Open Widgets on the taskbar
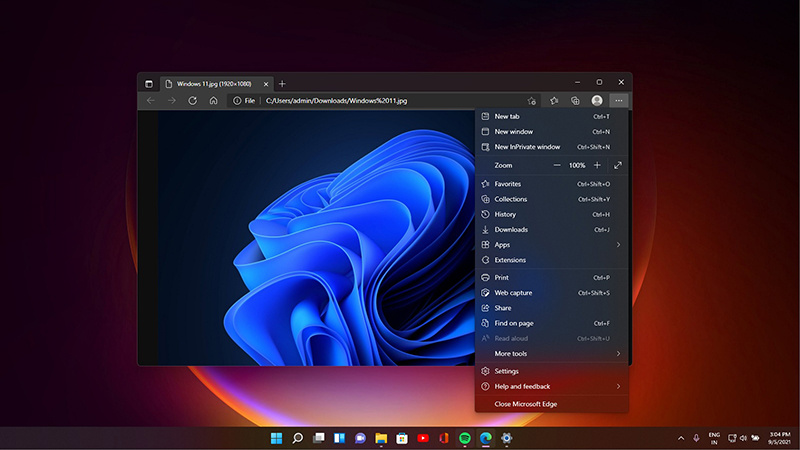Screen dimensions: 800x450 [x=339, y=438]
